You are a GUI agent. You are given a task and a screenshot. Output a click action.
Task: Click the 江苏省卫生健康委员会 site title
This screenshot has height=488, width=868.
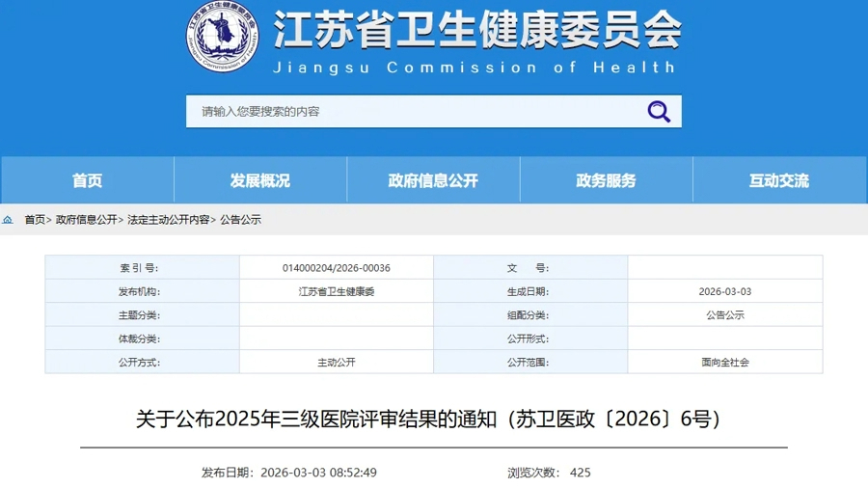coord(476,31)
